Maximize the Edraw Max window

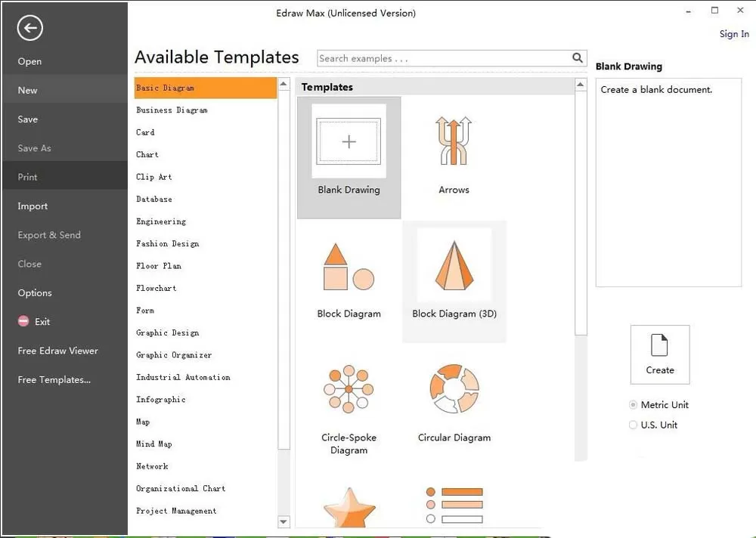tap(714, 10)
